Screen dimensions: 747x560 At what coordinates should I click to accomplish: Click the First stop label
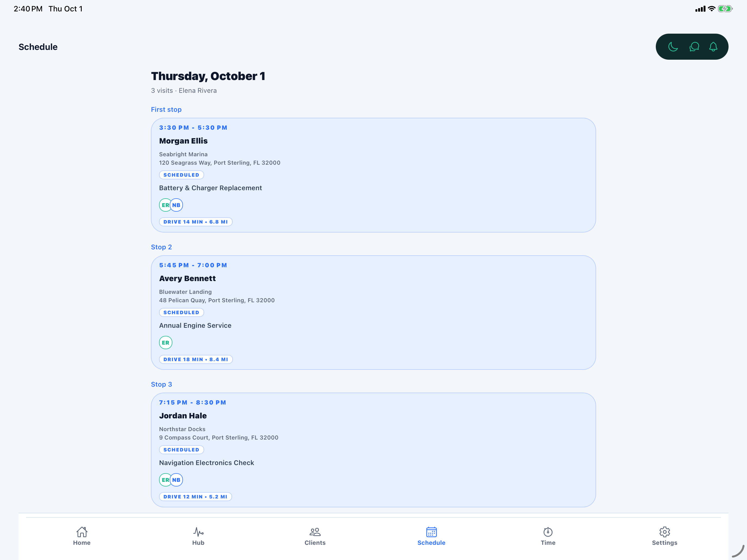(x=166, y=109)
